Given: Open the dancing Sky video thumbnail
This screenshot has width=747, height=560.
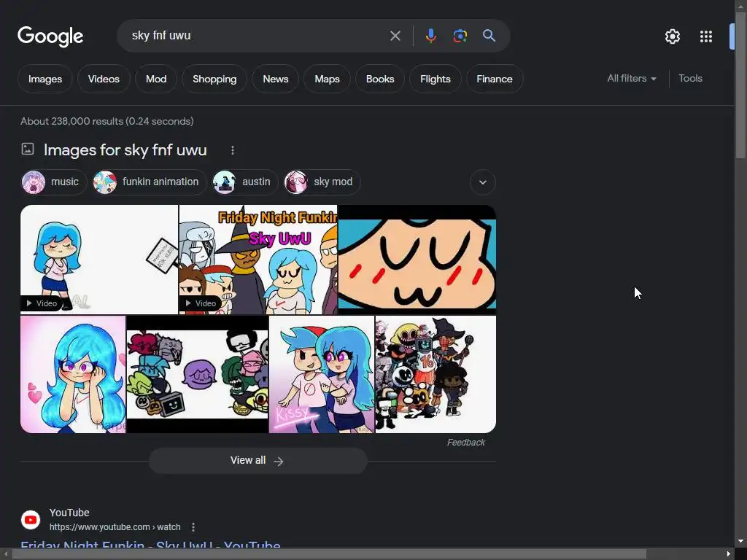Looking at the screenshot, I should click(x=99, y=260).
